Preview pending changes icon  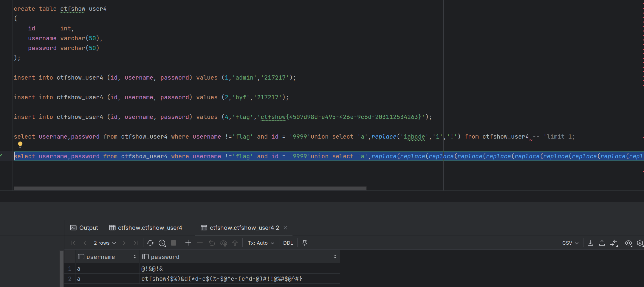tap(223, 243)
